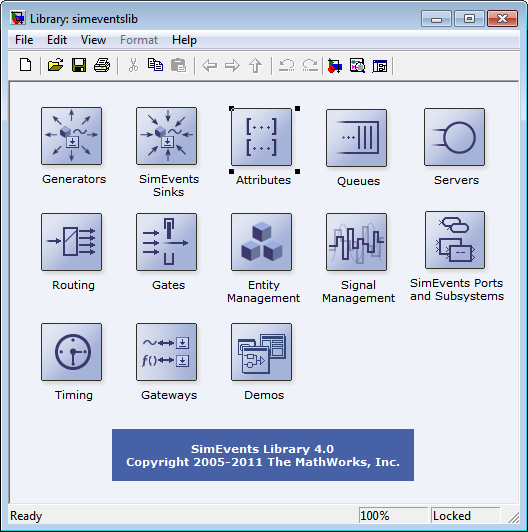Open the Gates library block
Screen dimensions: 528x532
tap(166, 242)
